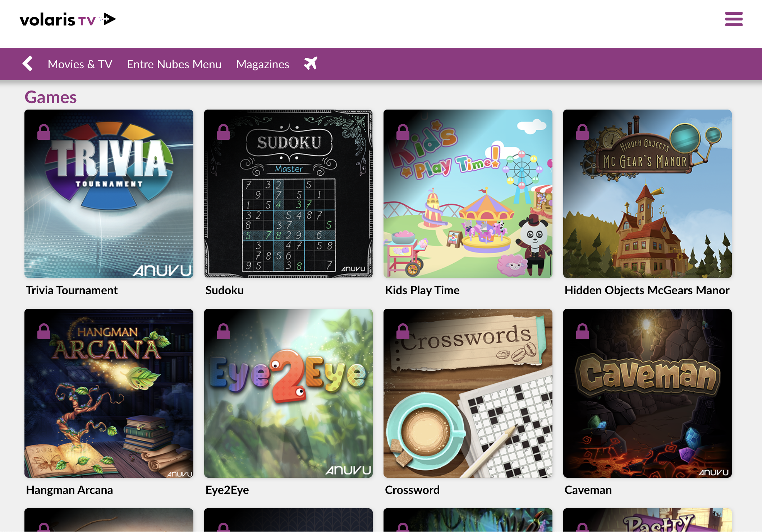Click the Hangman Arcana title link
The image size is (762, 532).
69,490
